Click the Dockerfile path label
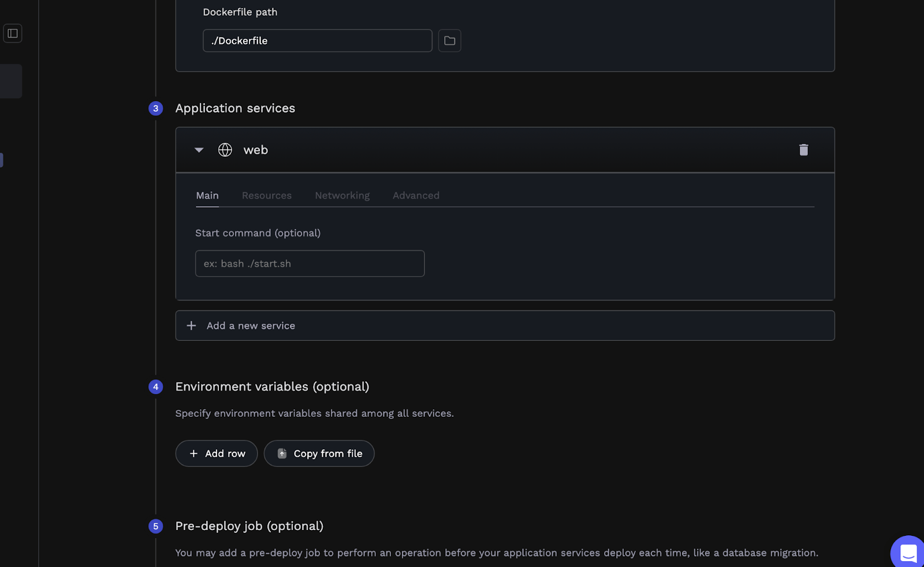This screenshot has width=924, height=567. [240, 12]
